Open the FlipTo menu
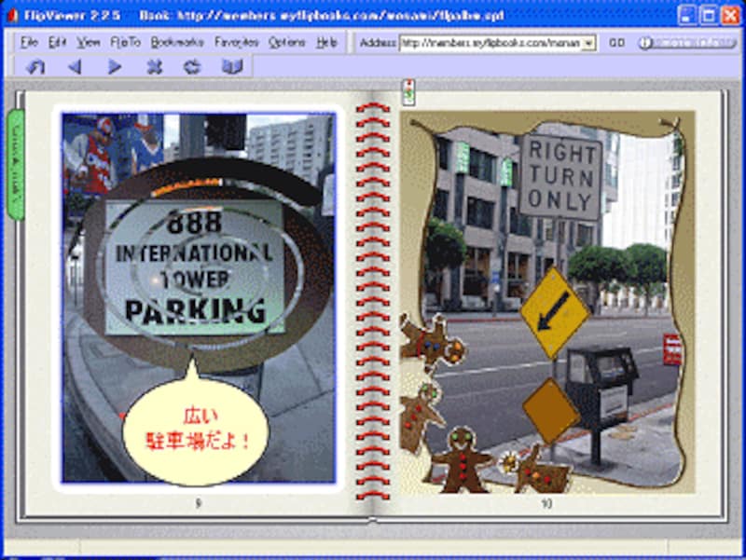 125,43
